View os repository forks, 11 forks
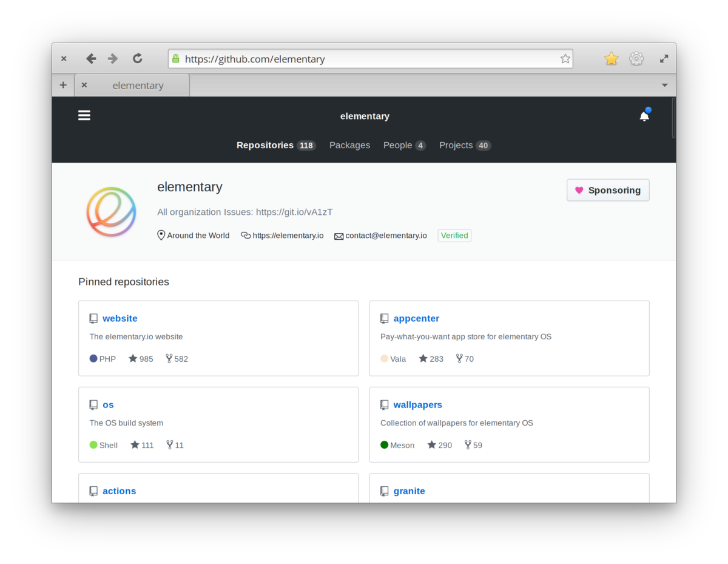 click(x=175, y=445)
